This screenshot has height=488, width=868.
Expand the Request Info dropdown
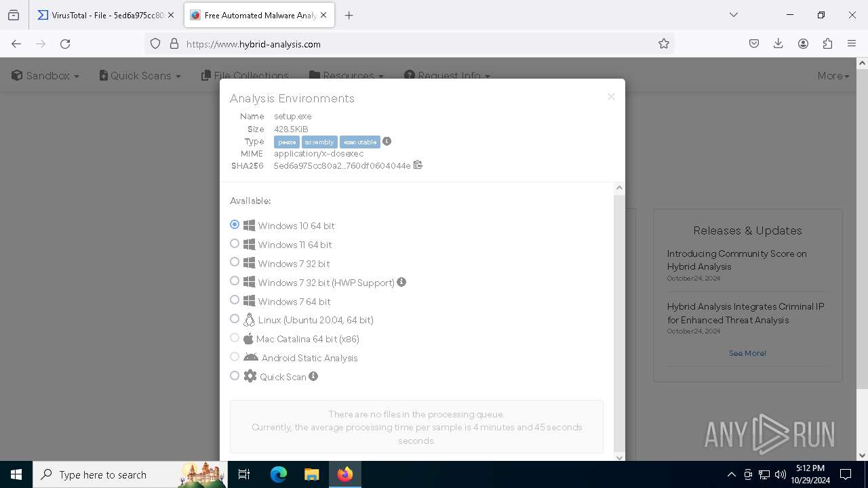[447, 75]
